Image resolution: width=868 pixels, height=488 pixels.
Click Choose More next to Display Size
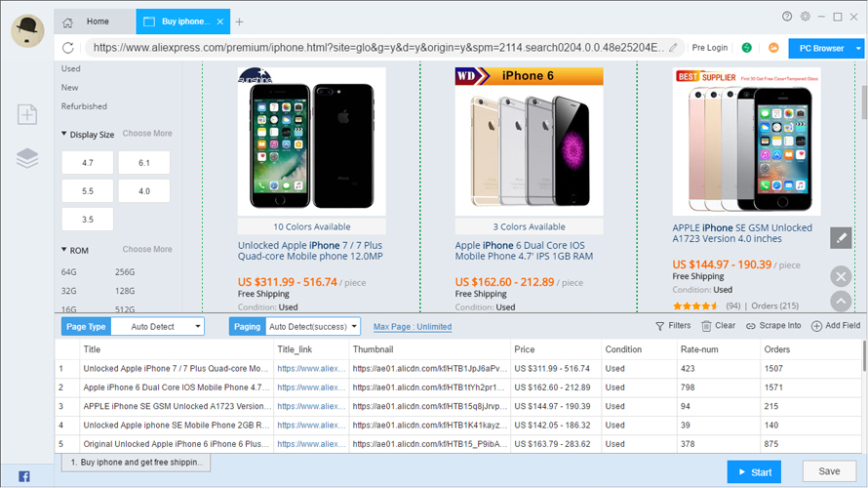tap(147, 134)
